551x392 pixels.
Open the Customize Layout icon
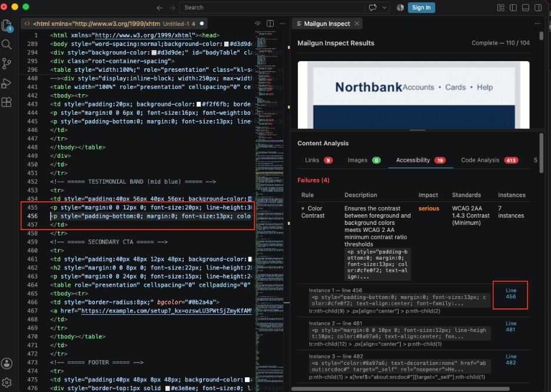pyautogui.click(x=501, y=8)
